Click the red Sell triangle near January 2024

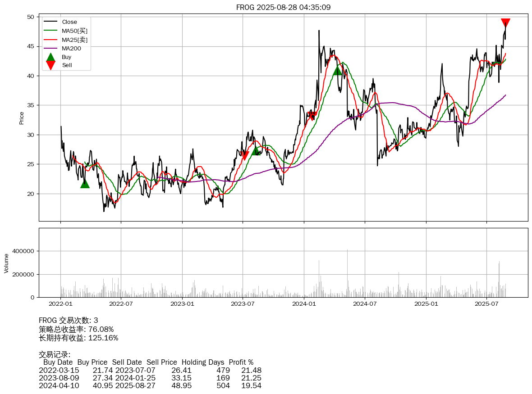312,116
